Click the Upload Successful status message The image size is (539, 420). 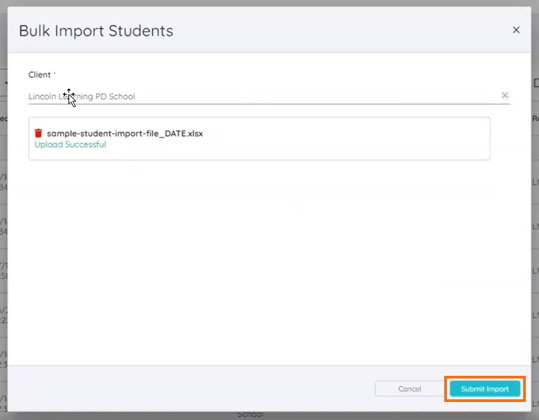tap(70, 144)
